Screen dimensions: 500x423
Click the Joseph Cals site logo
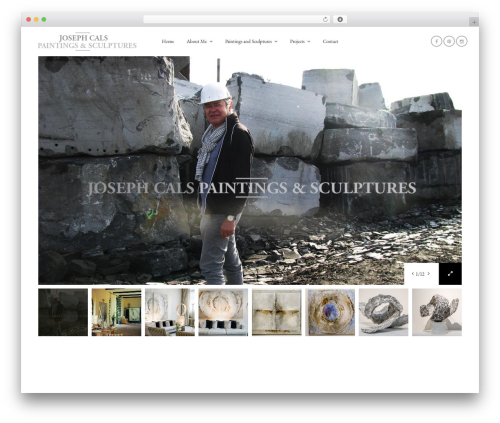(x=87, y=42)
